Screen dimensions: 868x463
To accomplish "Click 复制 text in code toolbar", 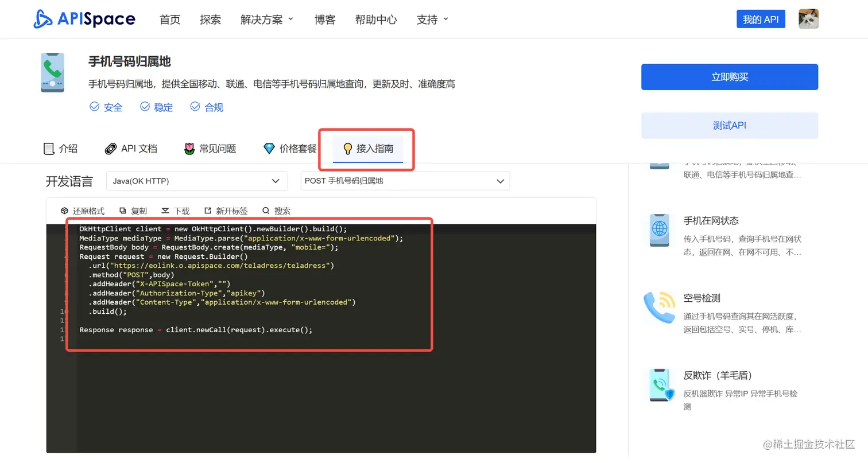I will (x=139, y=211).
